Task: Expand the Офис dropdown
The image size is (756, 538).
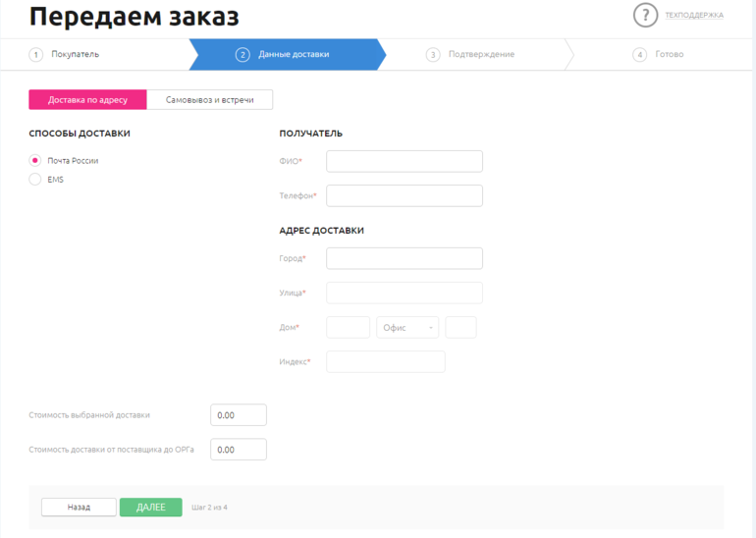Action: (407, 327)
